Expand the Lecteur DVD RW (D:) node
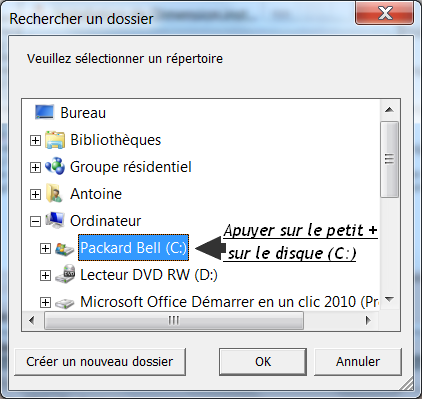The width and height of the screenshot is (422, 399). (45, 275)
